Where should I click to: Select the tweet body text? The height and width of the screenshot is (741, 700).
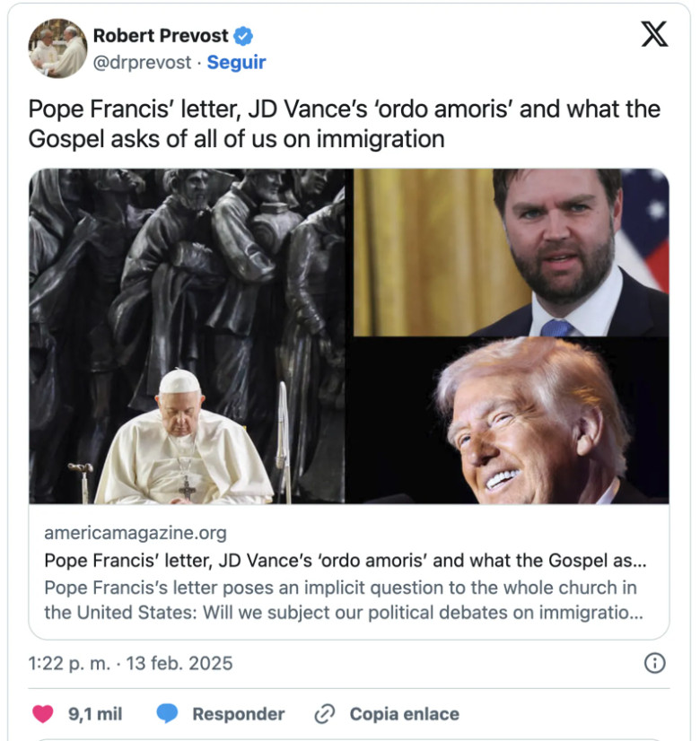tap(344, 124)
